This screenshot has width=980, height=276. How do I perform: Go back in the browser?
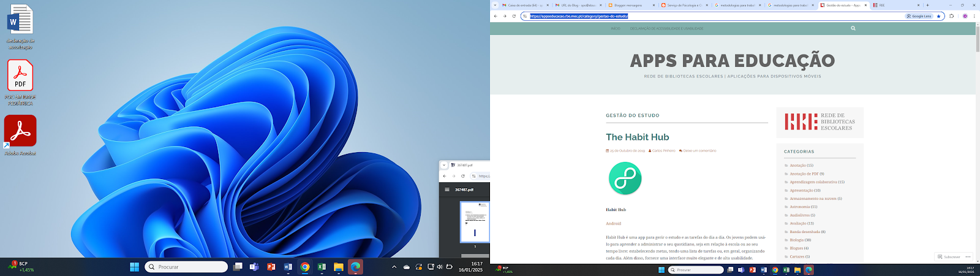click(496, 16)
